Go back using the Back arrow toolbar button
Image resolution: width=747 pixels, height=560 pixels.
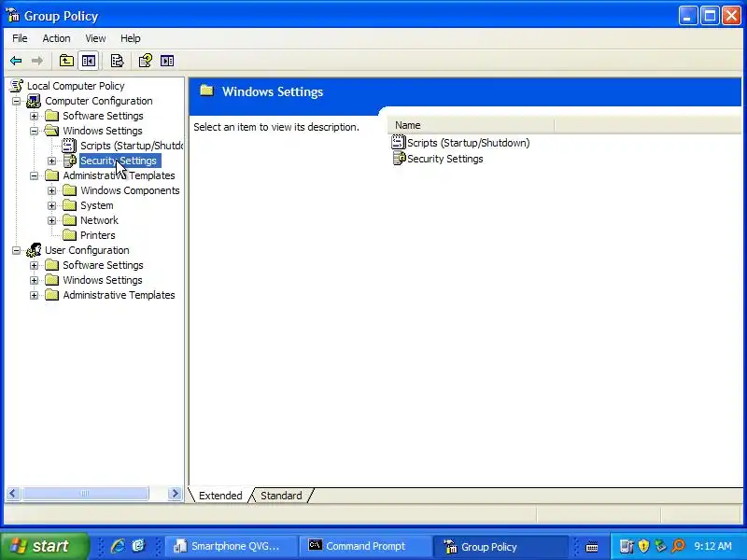[16, 61]
